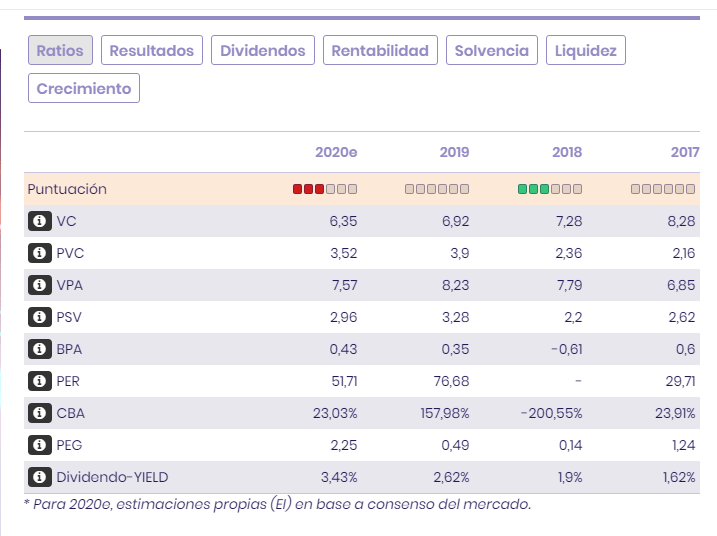
Task: Click the PEG info icon
Action: tap(39, 445)
